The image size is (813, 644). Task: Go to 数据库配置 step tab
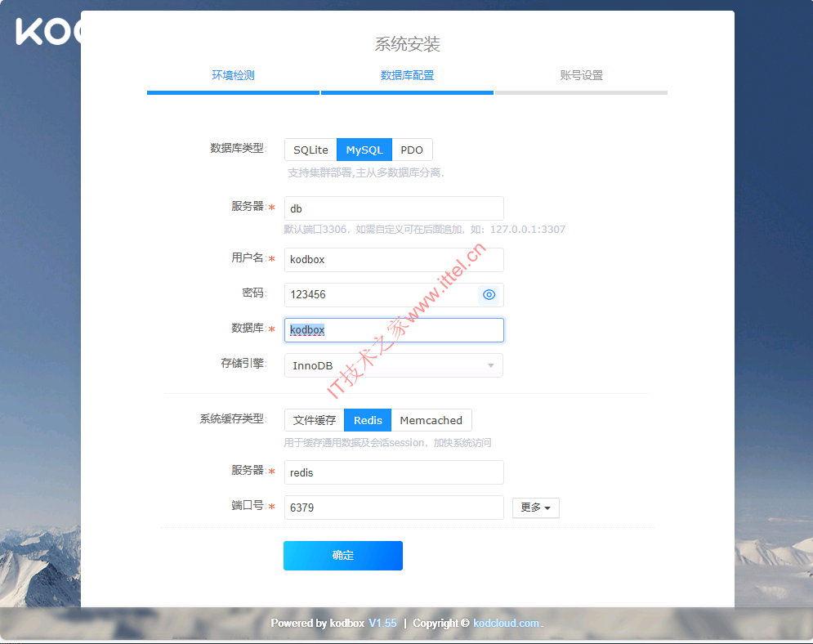[x=407, y=76]
